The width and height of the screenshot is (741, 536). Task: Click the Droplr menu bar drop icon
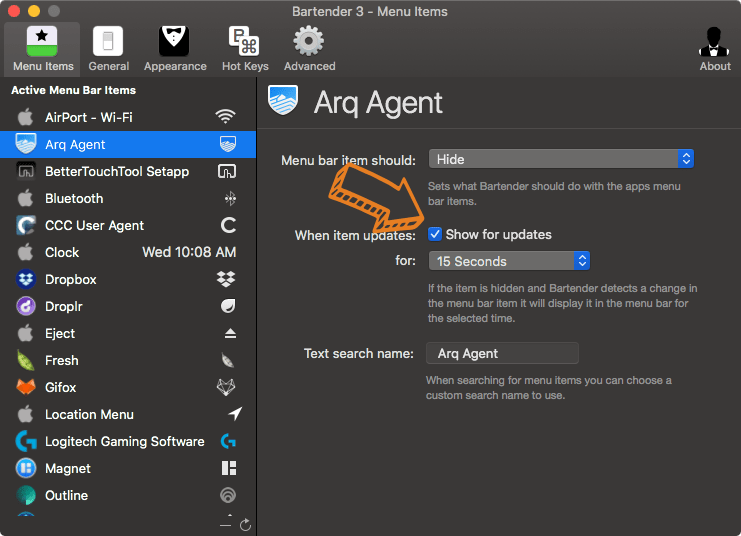tap(228, 306)
